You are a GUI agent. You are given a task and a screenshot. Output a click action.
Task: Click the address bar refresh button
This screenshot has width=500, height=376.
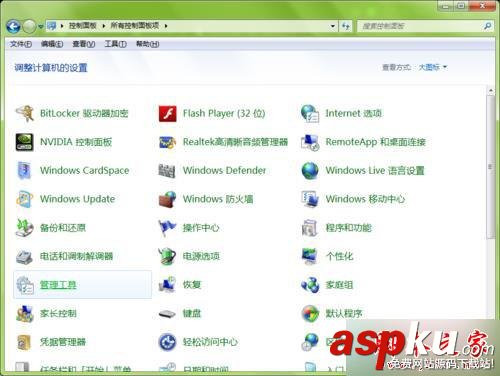(x=346, y=26)
